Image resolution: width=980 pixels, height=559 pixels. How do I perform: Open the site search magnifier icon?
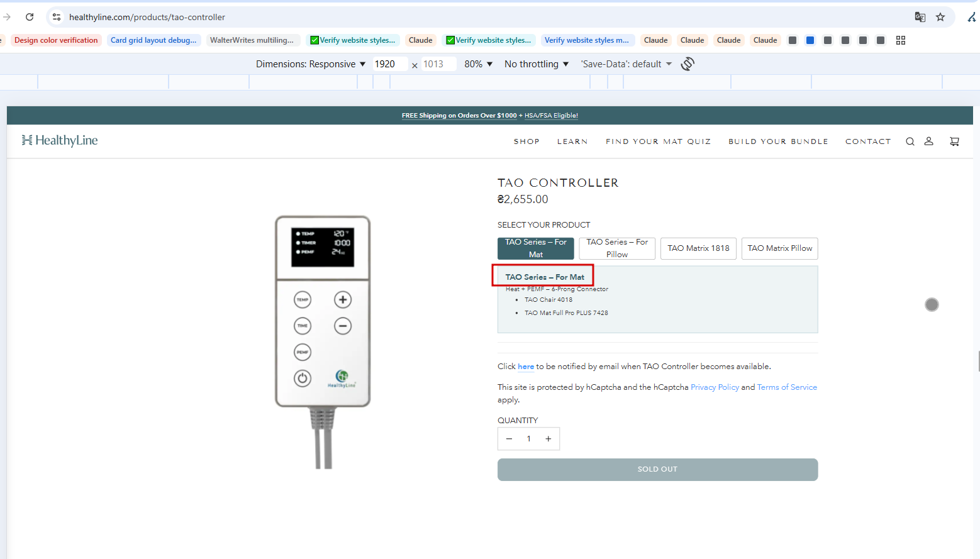pyautogui.click(x=910, y=141)
